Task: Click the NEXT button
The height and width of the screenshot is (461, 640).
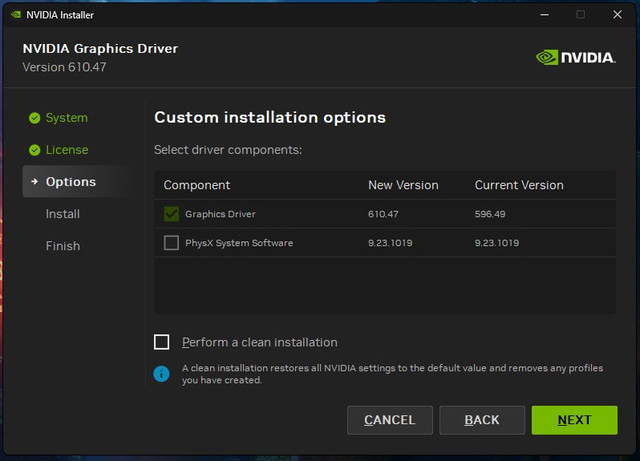Action: point(574,420)
